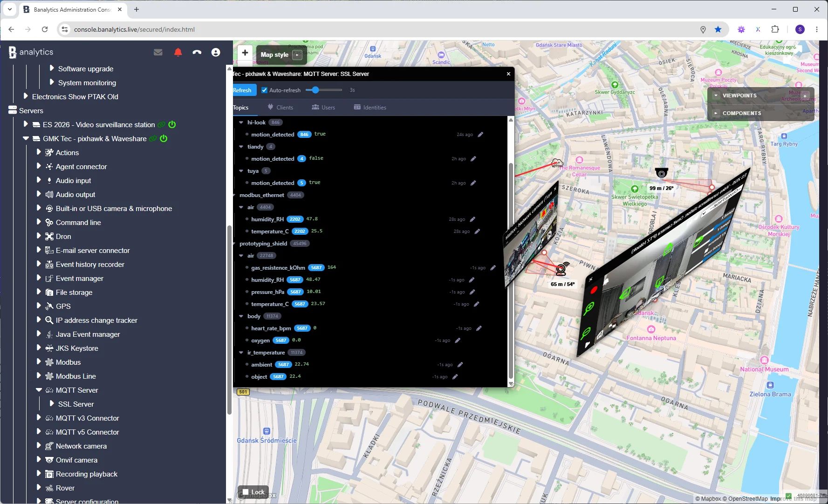
Task: Click the File storage icon
Action: (x=49, y=292)
